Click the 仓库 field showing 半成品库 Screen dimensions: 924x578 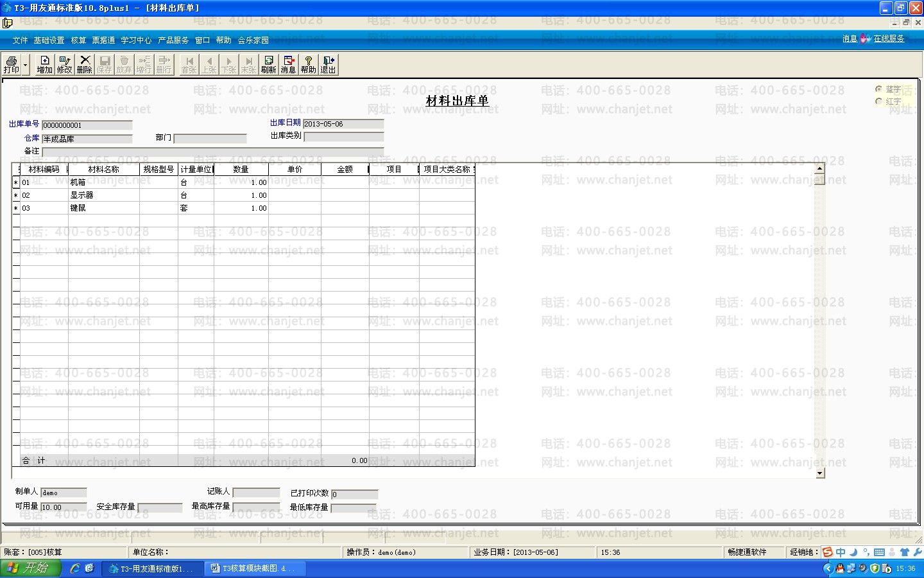point(87,139)
